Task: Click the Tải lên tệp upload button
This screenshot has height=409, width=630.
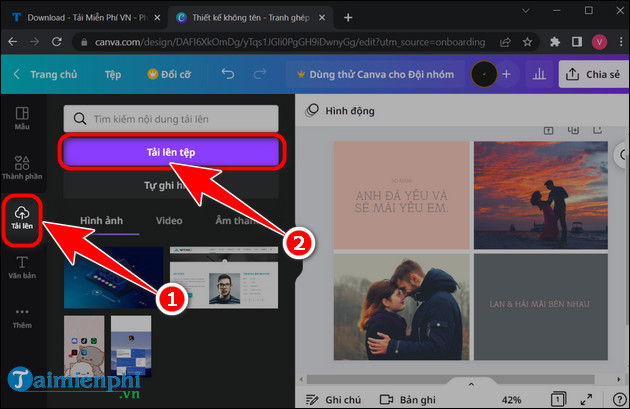Action: (x=171, y=152)
